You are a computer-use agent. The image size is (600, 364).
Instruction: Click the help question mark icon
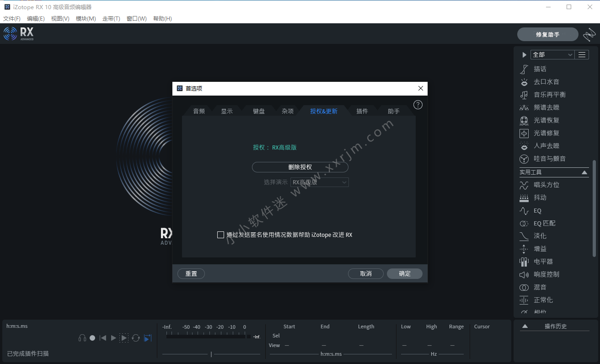point(418,105)
